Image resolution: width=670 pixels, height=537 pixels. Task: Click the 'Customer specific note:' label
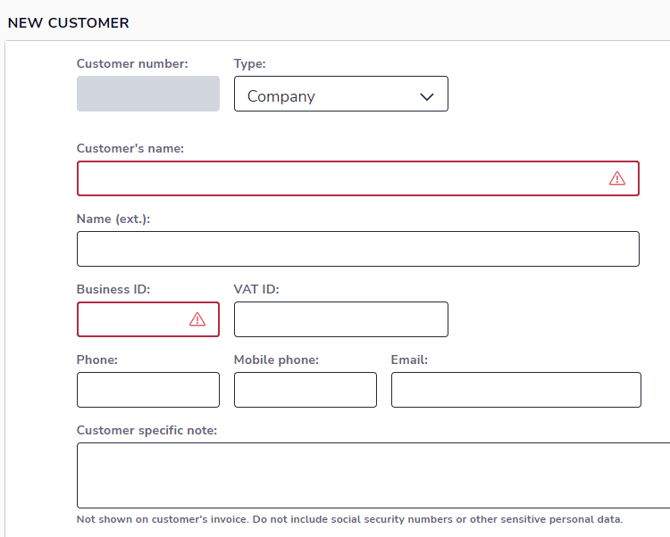[147, 430]
